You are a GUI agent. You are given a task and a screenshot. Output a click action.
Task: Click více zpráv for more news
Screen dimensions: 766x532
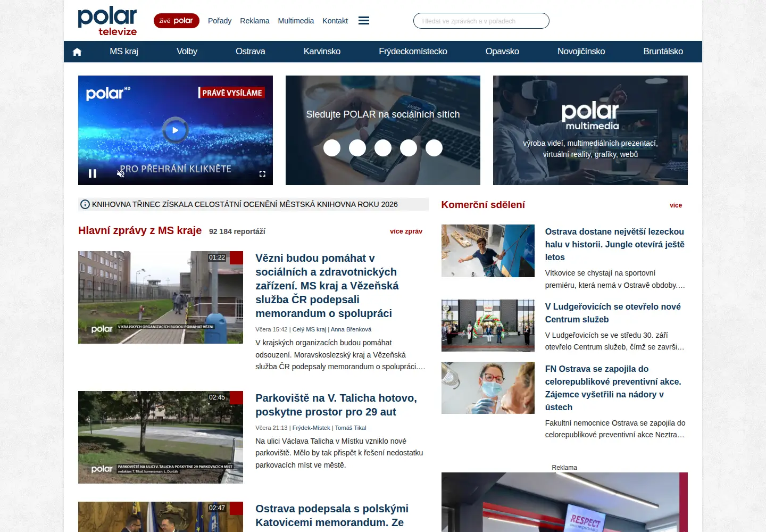pos(406,231)
